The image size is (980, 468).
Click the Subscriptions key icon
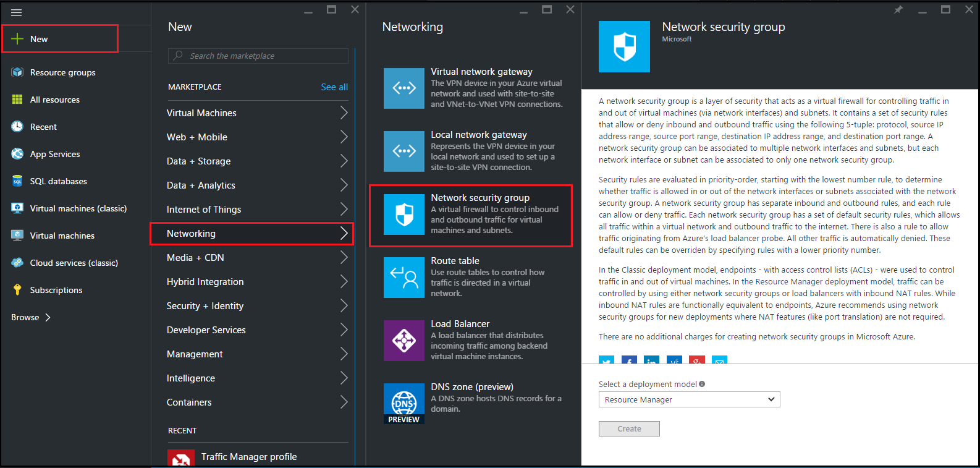coord(17,290)
